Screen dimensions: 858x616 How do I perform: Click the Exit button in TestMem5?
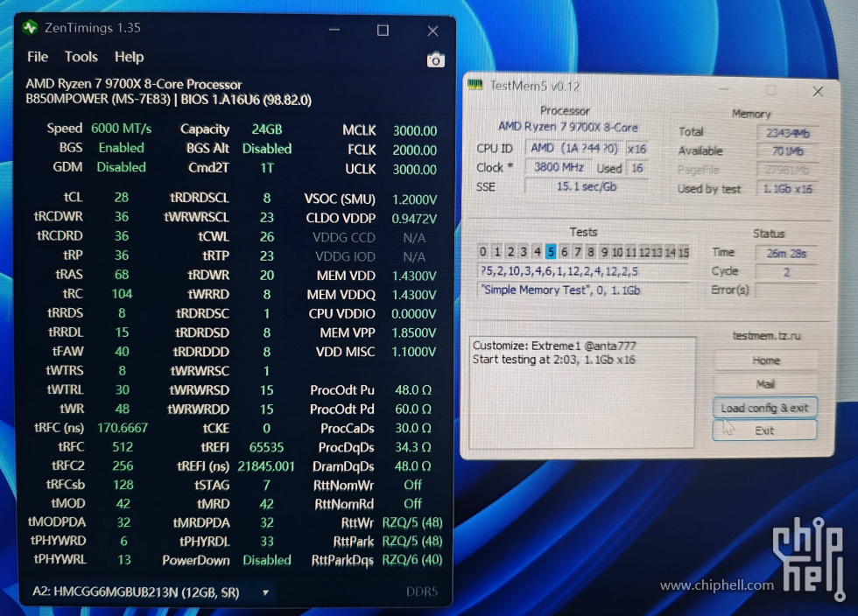tap(764, 430)
